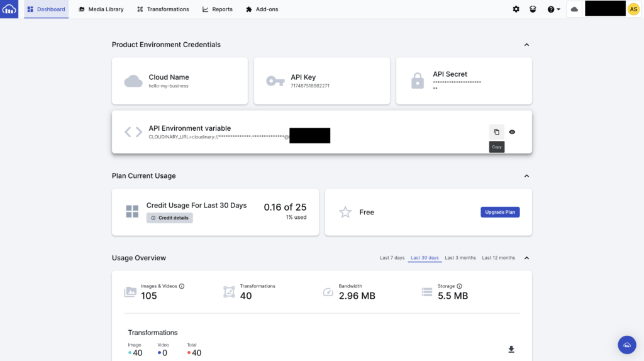This screenshot has width=644, height=361.
Task: Show usage for Last 7 days
Action: [x=392, y=258]
